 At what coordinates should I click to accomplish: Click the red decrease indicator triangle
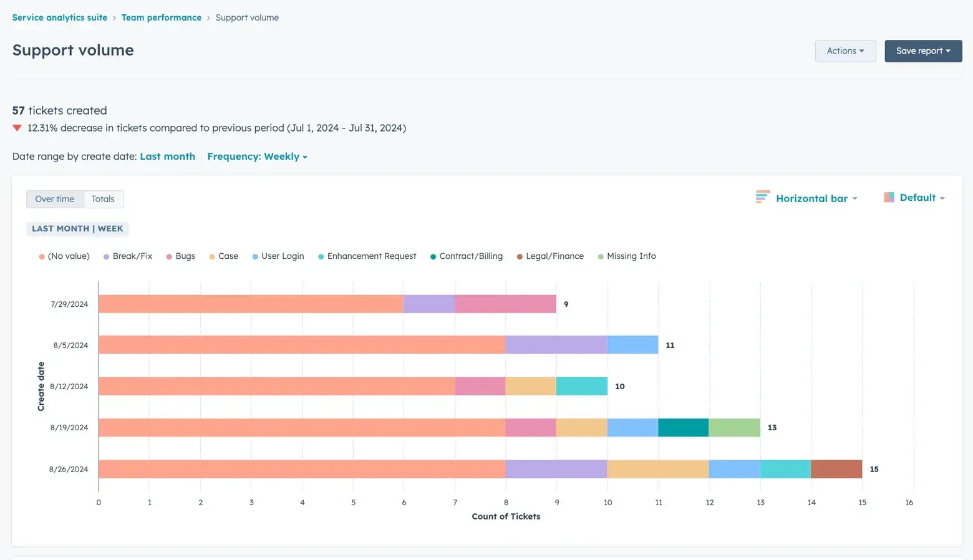[16, 128]
